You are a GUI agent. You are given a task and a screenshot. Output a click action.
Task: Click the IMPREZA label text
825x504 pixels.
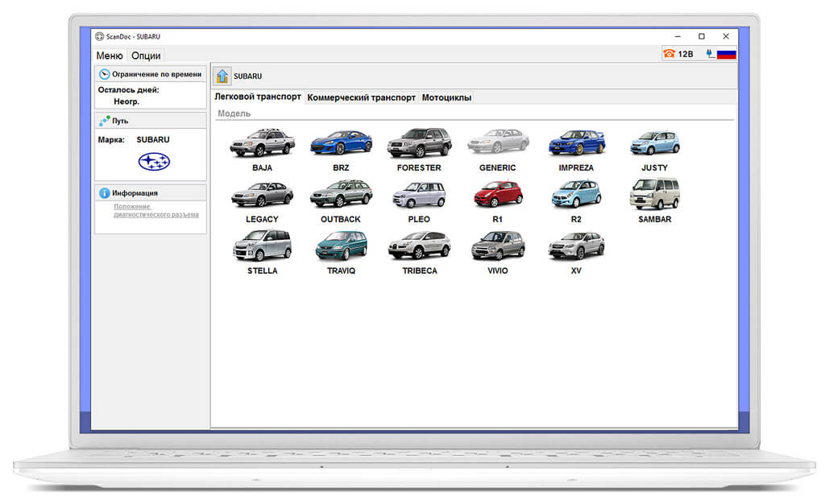[x=576, y=167]
